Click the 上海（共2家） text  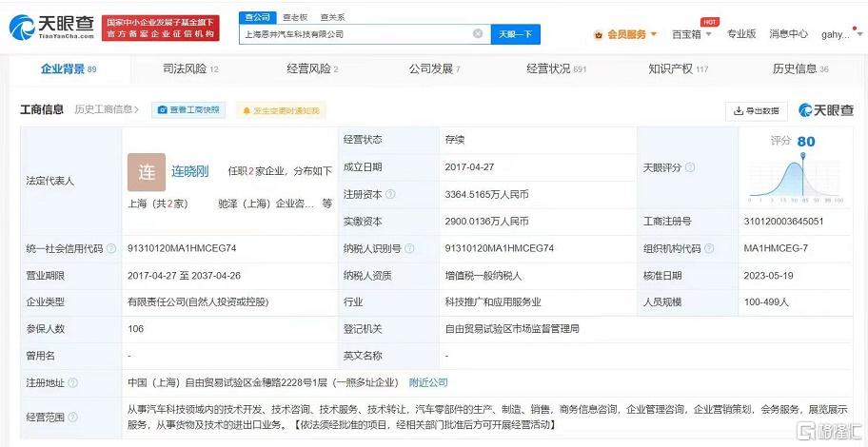pos(158,204)
